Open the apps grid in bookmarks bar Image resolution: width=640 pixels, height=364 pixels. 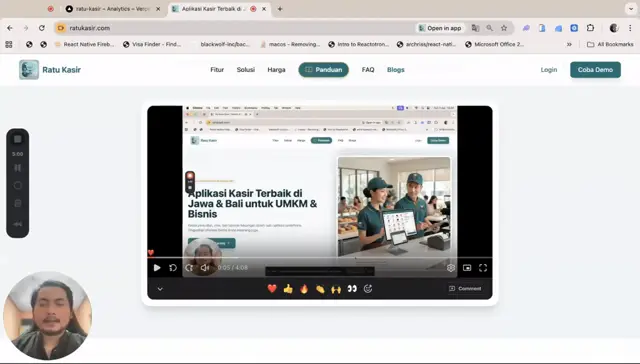click(9, 44)
